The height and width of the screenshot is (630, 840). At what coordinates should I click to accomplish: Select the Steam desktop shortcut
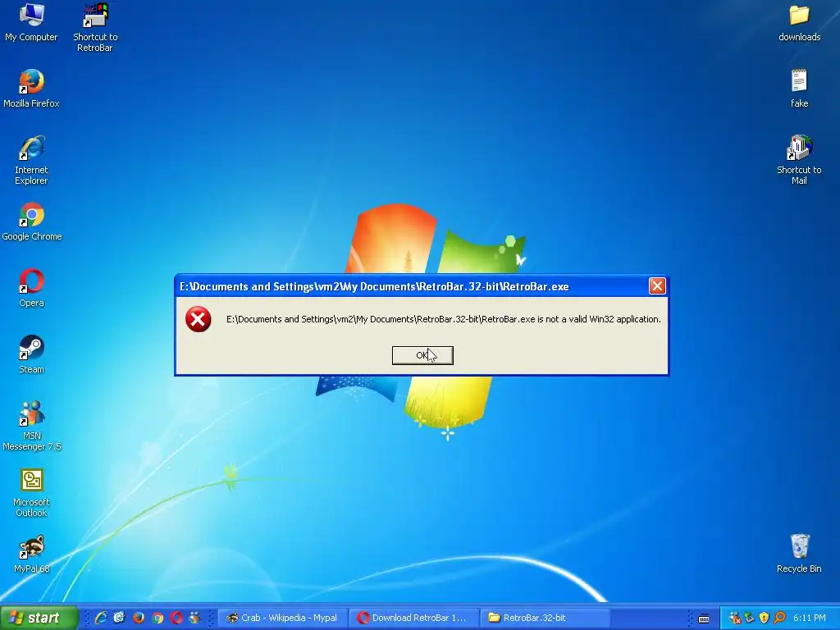point(32,354)
